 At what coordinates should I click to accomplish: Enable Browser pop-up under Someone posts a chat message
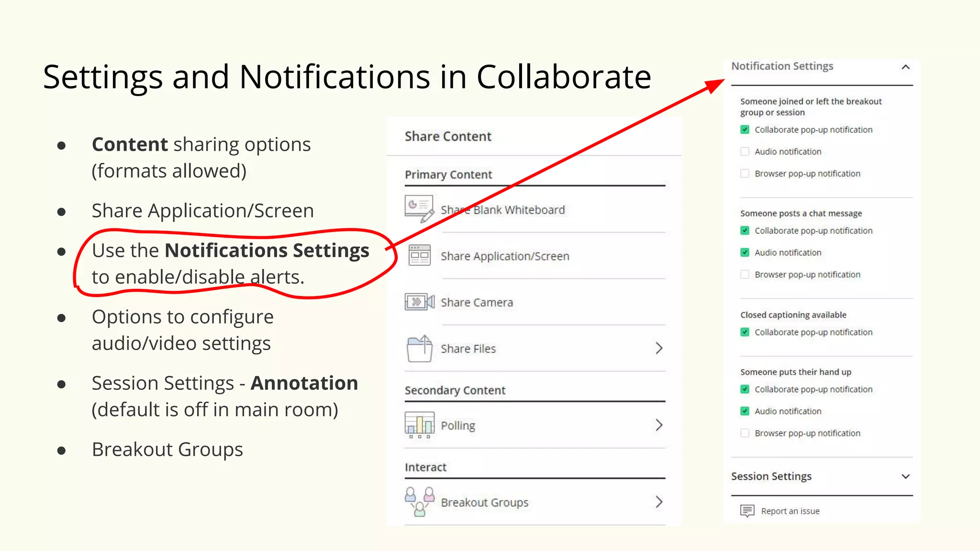745,275
